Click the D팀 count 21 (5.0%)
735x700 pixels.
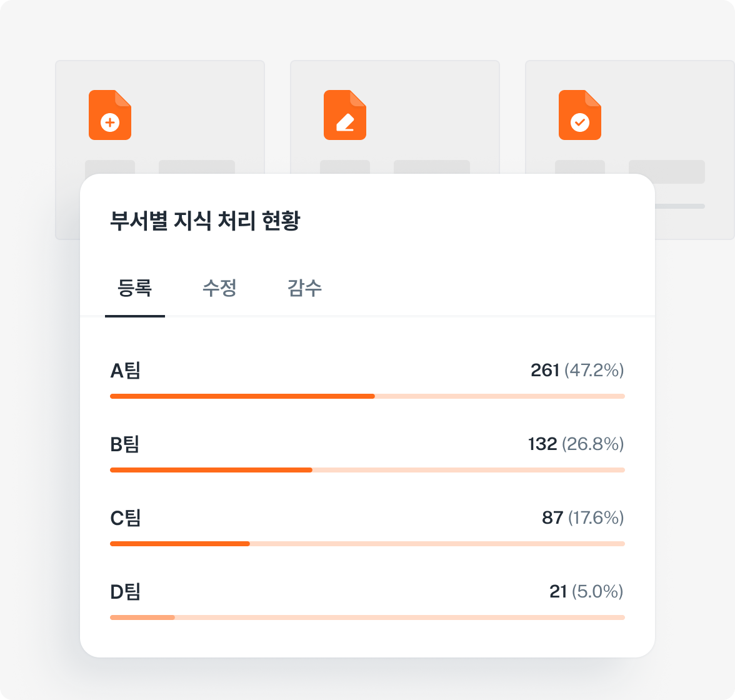pos(586,592)
